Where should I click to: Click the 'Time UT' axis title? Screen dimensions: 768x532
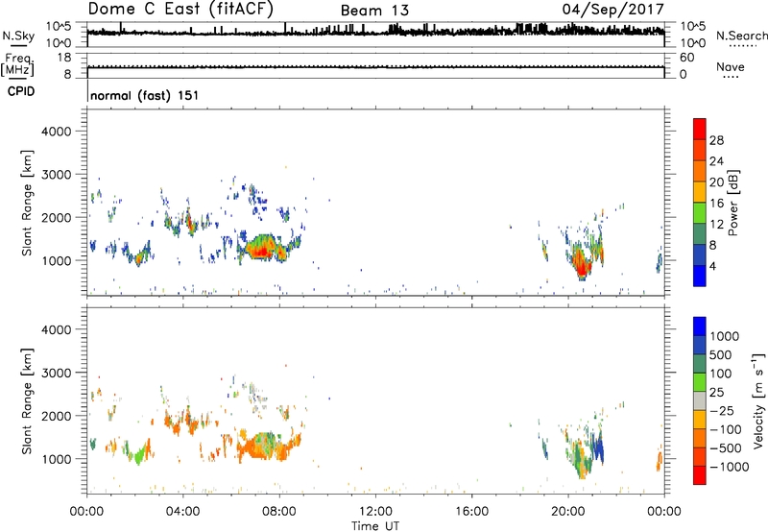[x=375, y=526]
